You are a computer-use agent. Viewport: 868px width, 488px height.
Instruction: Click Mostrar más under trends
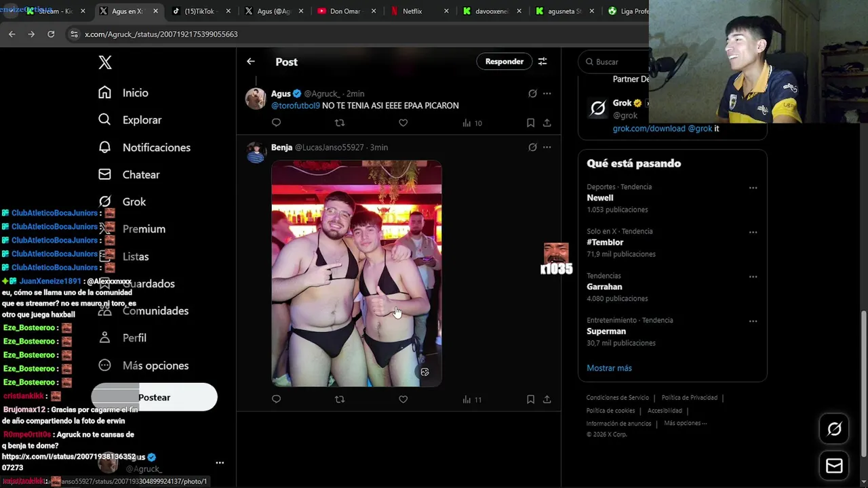click(609, 368)
